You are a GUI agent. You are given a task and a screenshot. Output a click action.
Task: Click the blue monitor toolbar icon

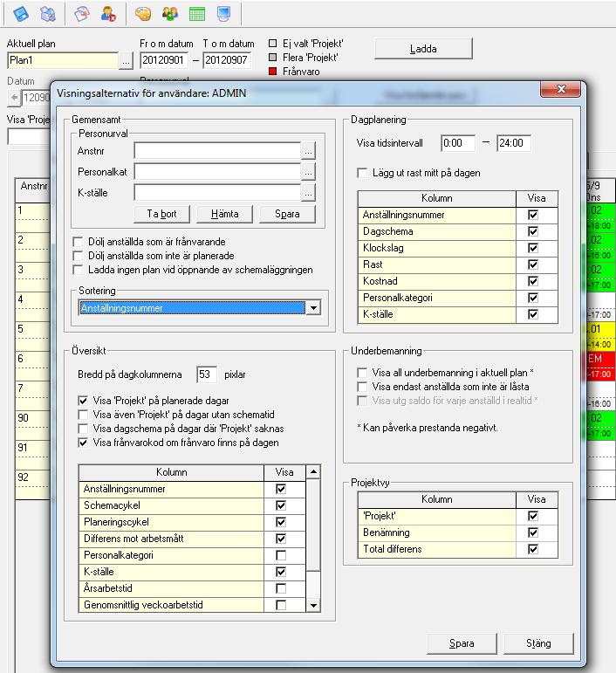[223, 14]
